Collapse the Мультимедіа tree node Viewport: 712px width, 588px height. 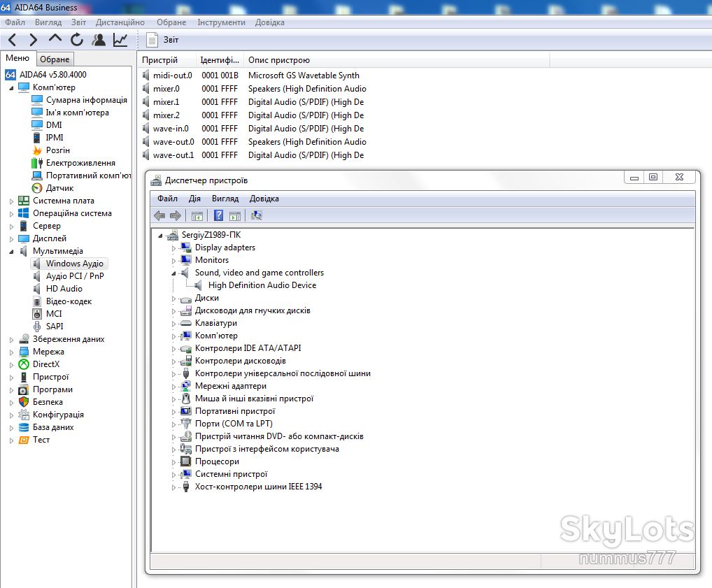(12, 252)
